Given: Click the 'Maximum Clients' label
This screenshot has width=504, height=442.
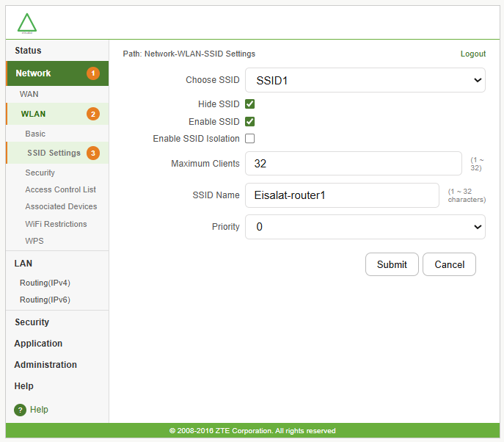Looking at the screenshot, I should [205, 164].
